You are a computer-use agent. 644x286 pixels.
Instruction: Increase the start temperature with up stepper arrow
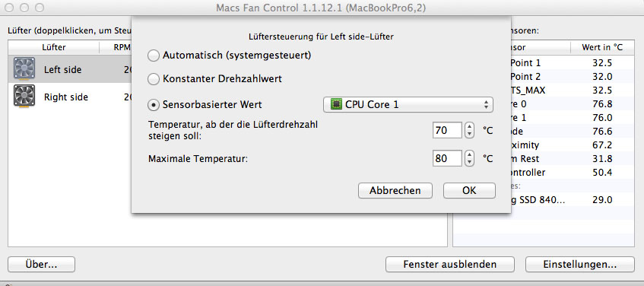469,127
